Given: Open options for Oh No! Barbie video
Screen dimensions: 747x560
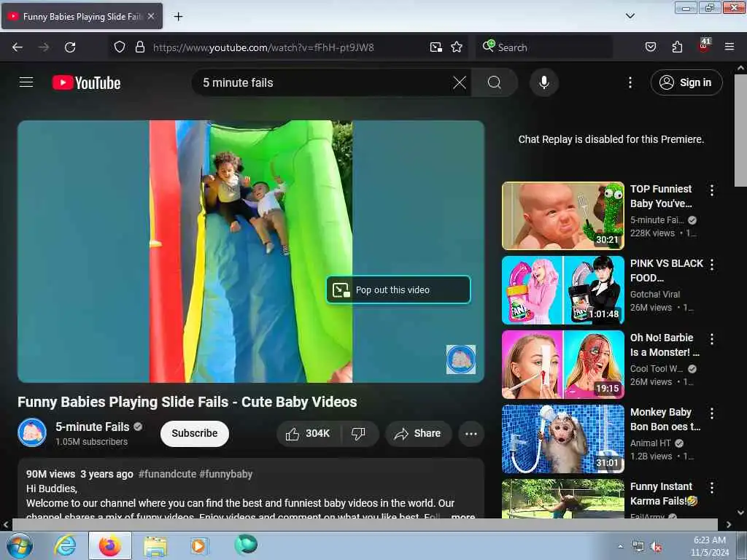Looking at the screenshot, I should (x=712, y=339).
